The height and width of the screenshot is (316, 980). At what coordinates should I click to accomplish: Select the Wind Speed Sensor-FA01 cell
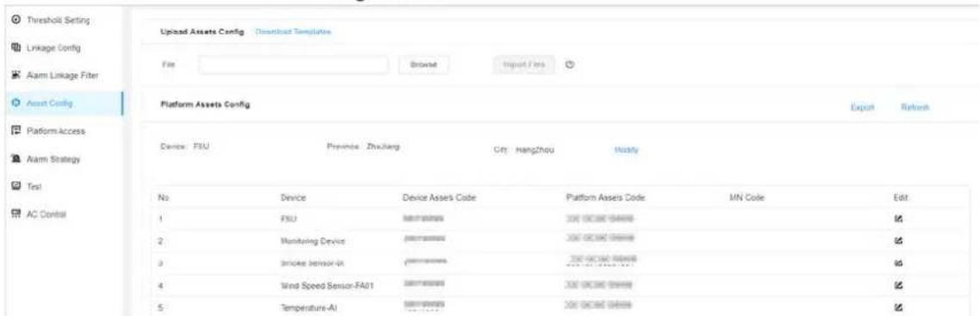pos(328,285)
